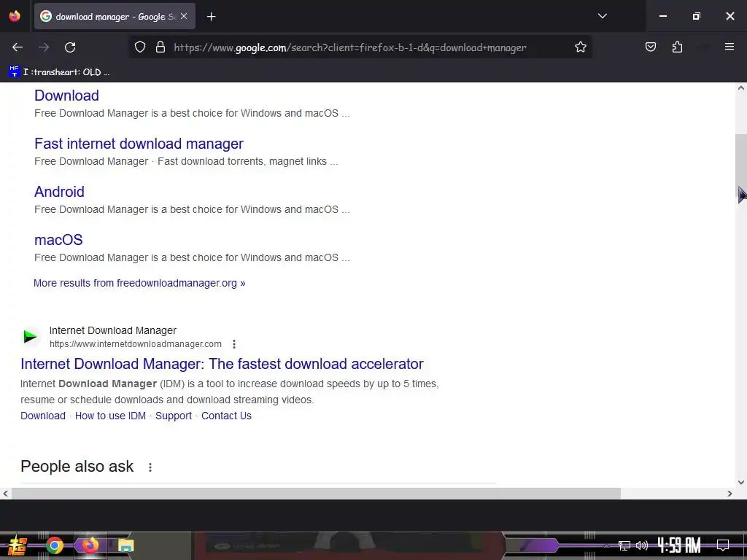747x560 pixels.
Task: Click the horizontal scrollbar left arrow
Action: pyautogui.click(x=5, y=494)
